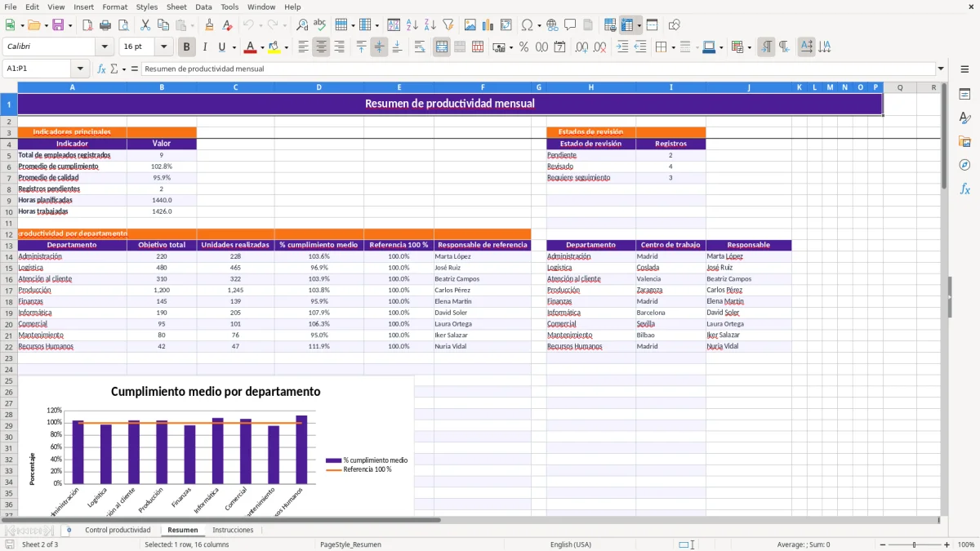Switch to Instrucciones sheet tab
This screenshot has height=551, width=980.
point(233,530)
